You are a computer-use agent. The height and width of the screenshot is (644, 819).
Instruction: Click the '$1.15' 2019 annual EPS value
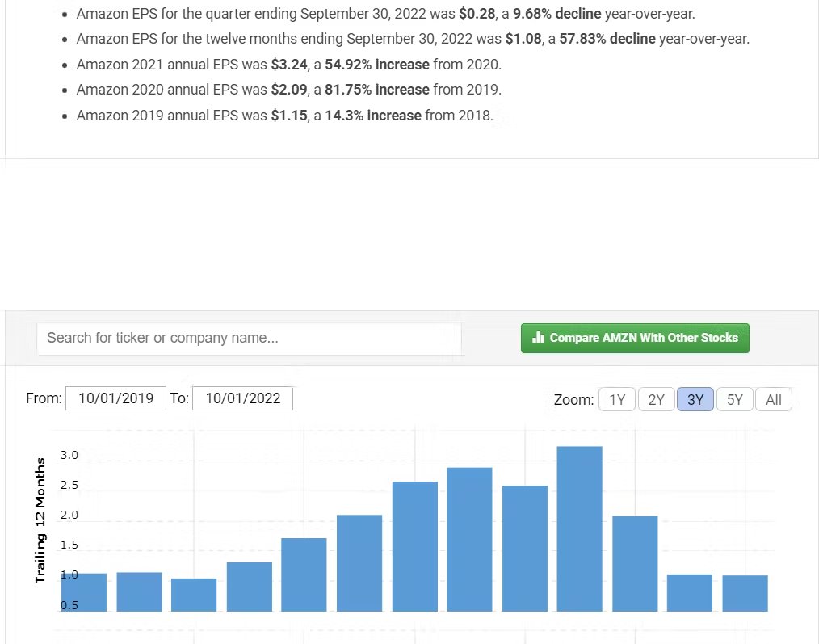289,115
